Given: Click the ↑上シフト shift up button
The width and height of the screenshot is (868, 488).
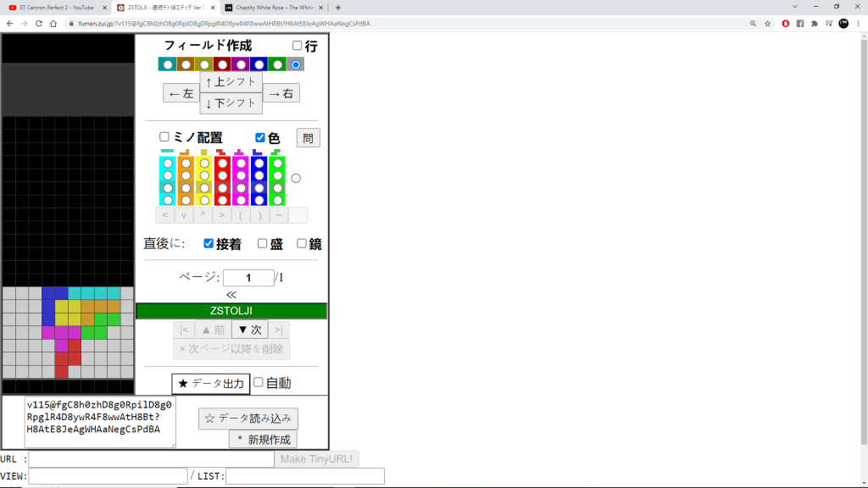Looking at the screenshot, I should click(x=231, y=82).
